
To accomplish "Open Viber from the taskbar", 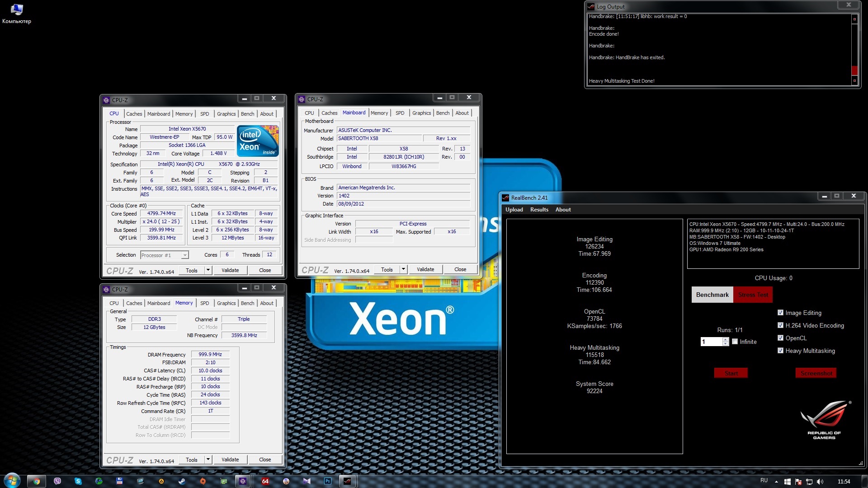I will pyautogui.click(x=57, y=481).
